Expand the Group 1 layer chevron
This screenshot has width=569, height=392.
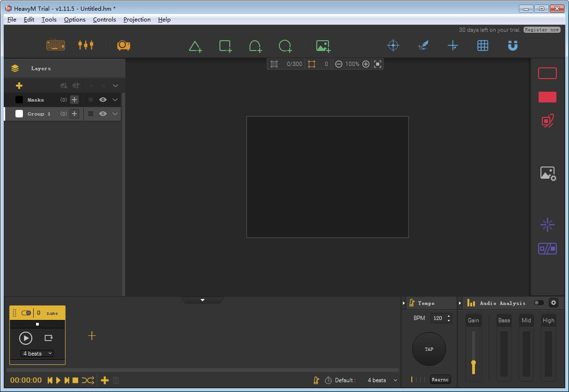(115, 114)
